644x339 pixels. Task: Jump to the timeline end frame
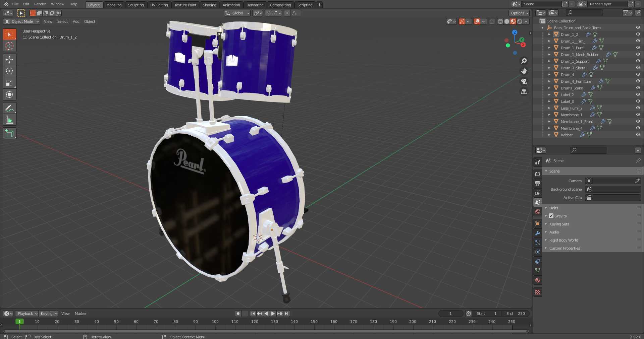pos(286,314)
